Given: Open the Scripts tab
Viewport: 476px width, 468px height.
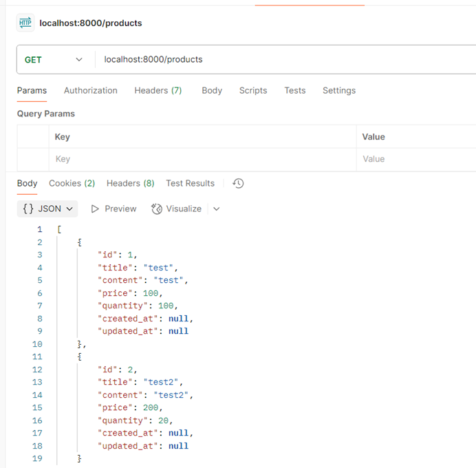Looking at the screenshot, I should (253, 90).
